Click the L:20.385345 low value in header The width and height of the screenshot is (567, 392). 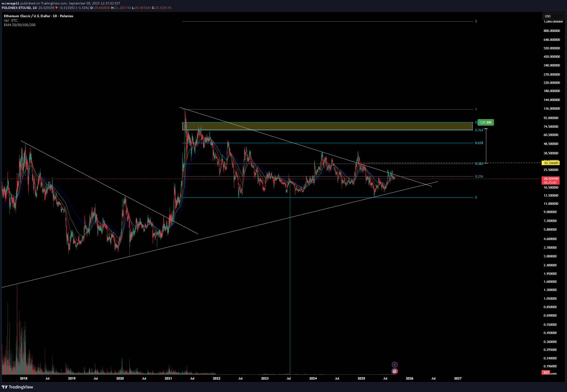(x=141, y=8)
